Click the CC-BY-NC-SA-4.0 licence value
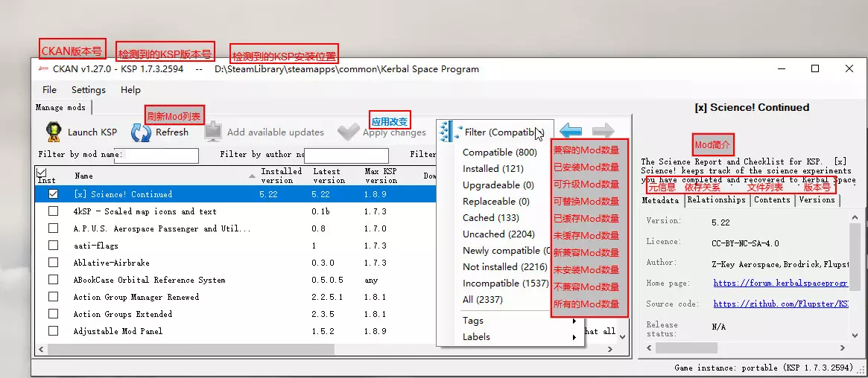The width and height of the screenshot is (868, 378). (x=745, y=243)
